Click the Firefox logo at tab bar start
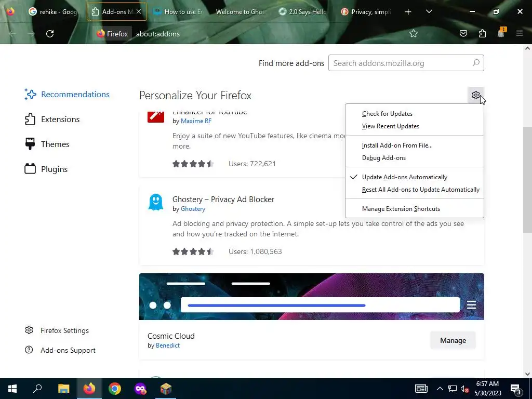Screen dimensions: 532x399 [x=10, y=11]
